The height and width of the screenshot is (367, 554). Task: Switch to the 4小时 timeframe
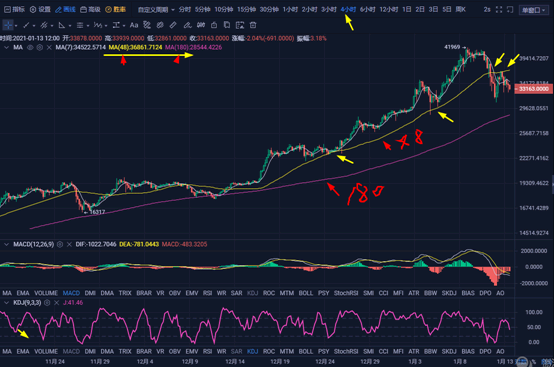(348, 10)
